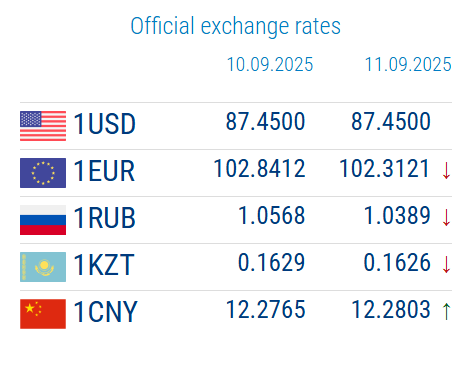469x371 pixels.
Task: Open the Official exchange rates heading link
Action: pos(235,26)
